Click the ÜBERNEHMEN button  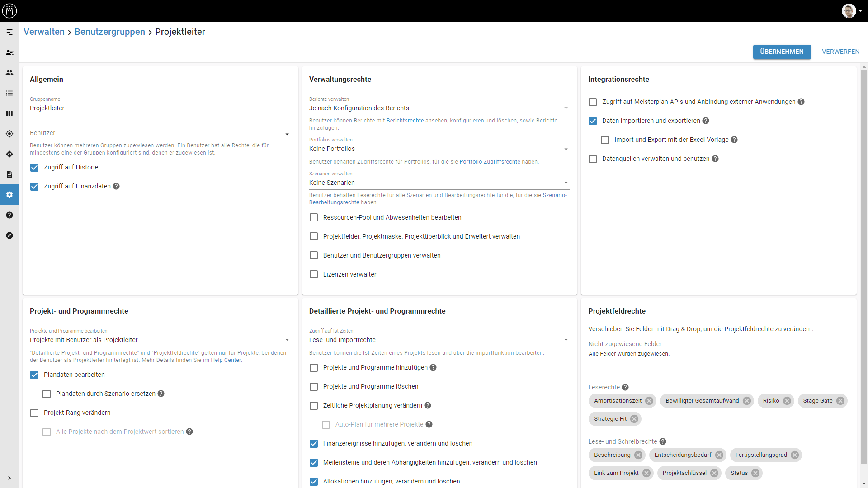[x=782, y=52]
